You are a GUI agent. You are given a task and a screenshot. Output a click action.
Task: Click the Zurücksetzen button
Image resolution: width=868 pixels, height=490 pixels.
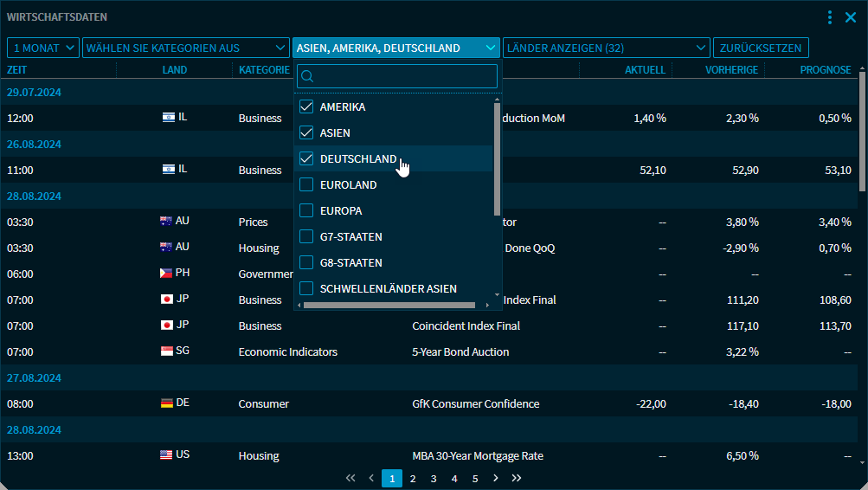point(761,48)
